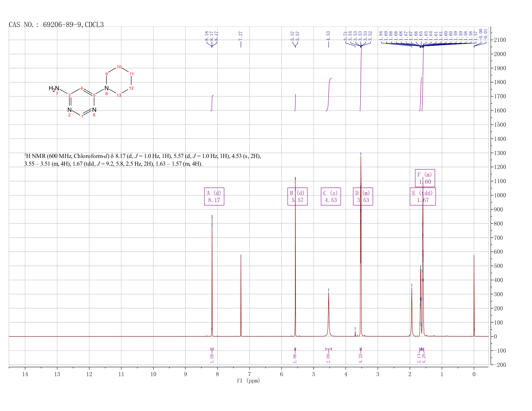The image size is (532, 411).
Task: Click multiplet box A (d) 8.17
Action: coord(214,197)
